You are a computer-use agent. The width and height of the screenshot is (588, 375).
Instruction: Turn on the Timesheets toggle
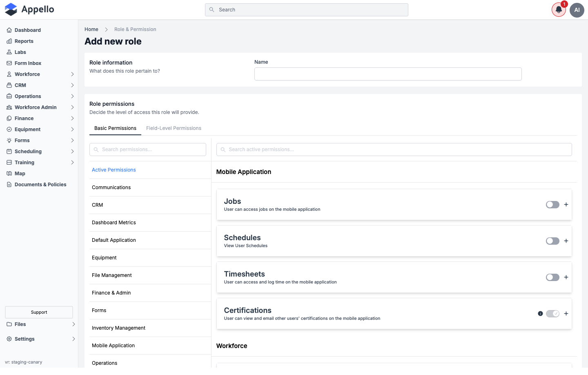552,277
